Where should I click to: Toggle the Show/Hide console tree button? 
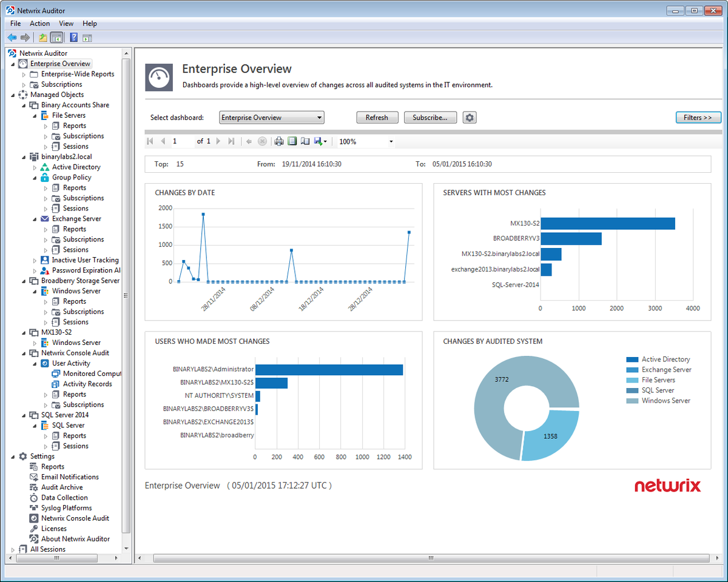(56, 38)
